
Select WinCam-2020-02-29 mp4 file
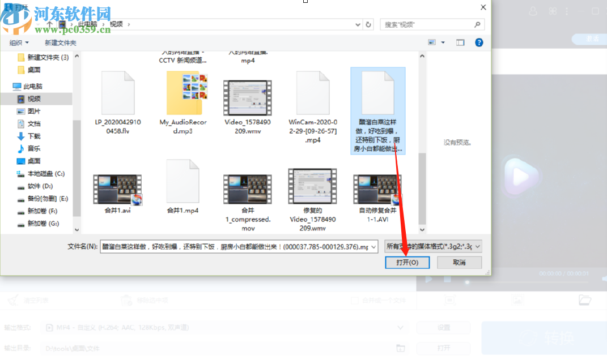click(313, 106)
